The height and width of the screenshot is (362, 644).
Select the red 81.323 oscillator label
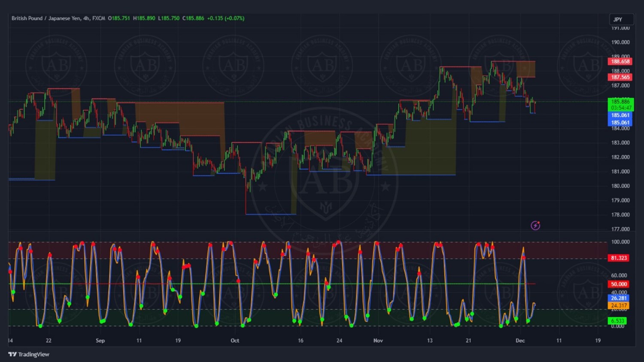619,258
